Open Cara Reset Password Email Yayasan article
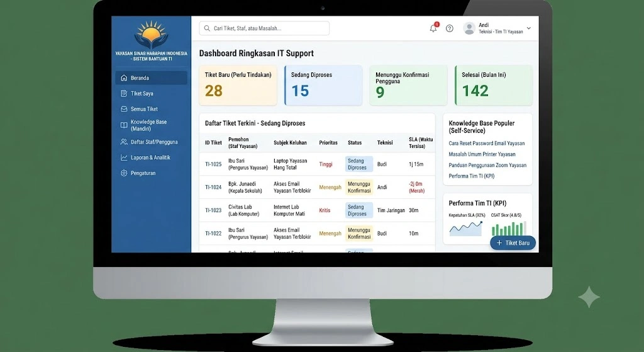This screenshot has width=644, height=352. [x=486, y=143]
